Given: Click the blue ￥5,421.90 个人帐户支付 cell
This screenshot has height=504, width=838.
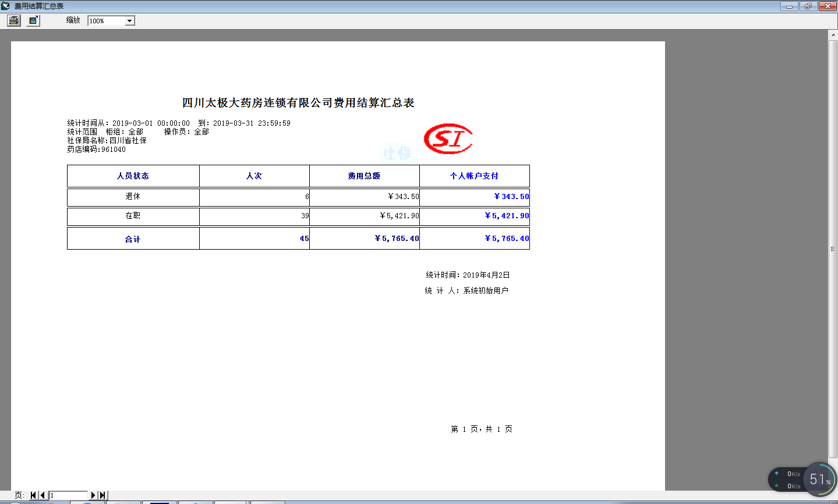Looking at the screenshot, I should 475,216.
